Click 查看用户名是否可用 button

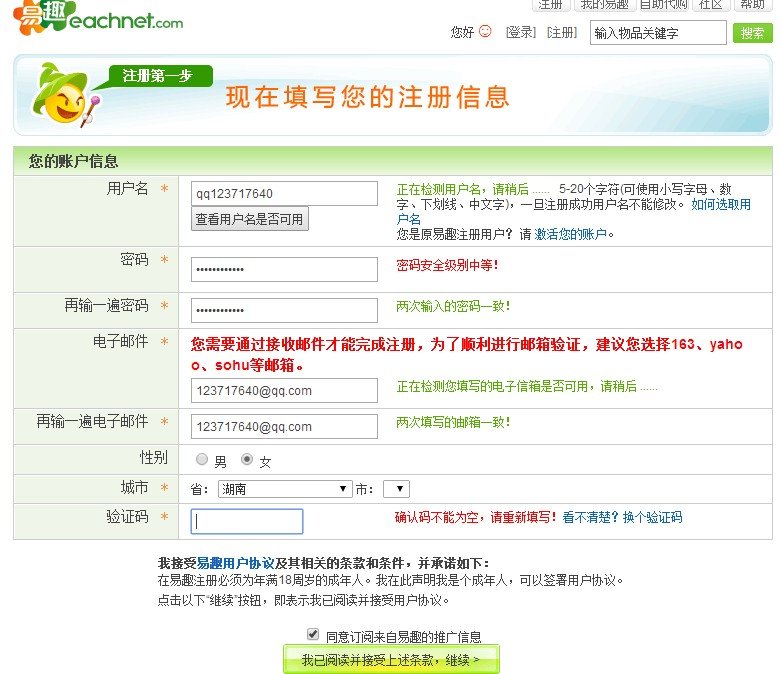(250, 219)
